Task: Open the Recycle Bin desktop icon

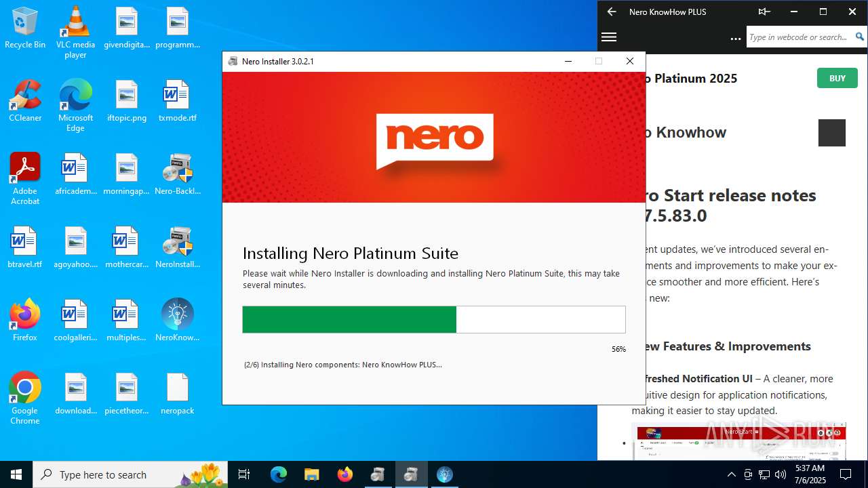Action: (x=25, y=27)
